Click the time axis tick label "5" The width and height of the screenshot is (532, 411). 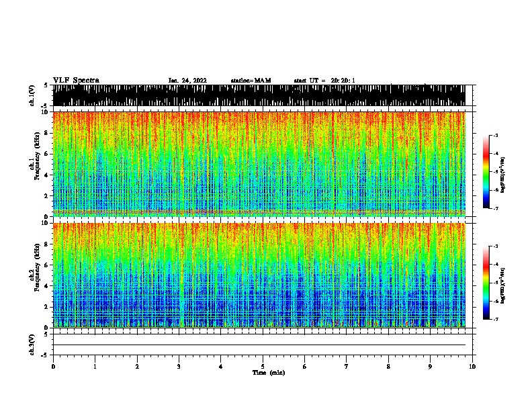pos(263,367)
